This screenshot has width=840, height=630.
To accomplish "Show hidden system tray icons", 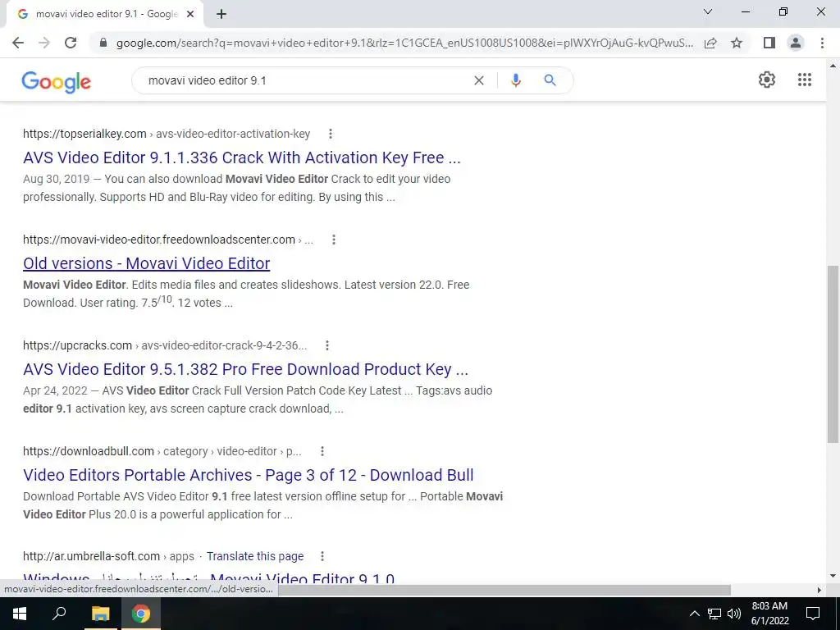I will click(x=694, y=614).
